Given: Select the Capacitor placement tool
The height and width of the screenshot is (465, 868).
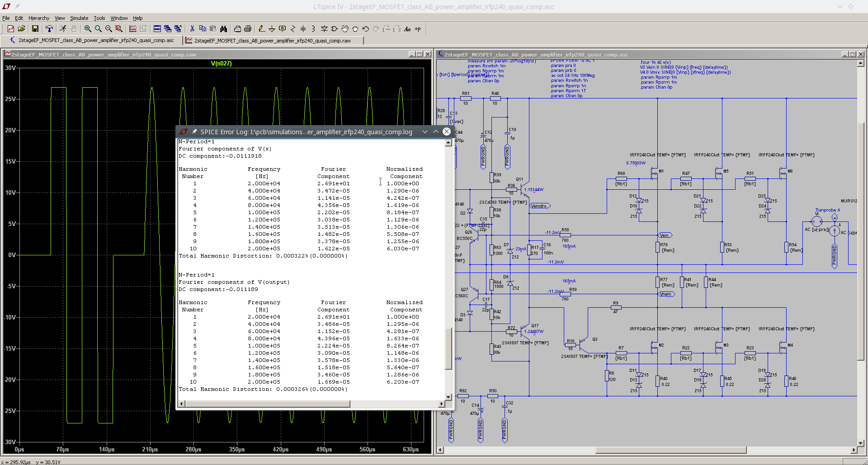Looking at the screenshot, I should coord(303,29).
